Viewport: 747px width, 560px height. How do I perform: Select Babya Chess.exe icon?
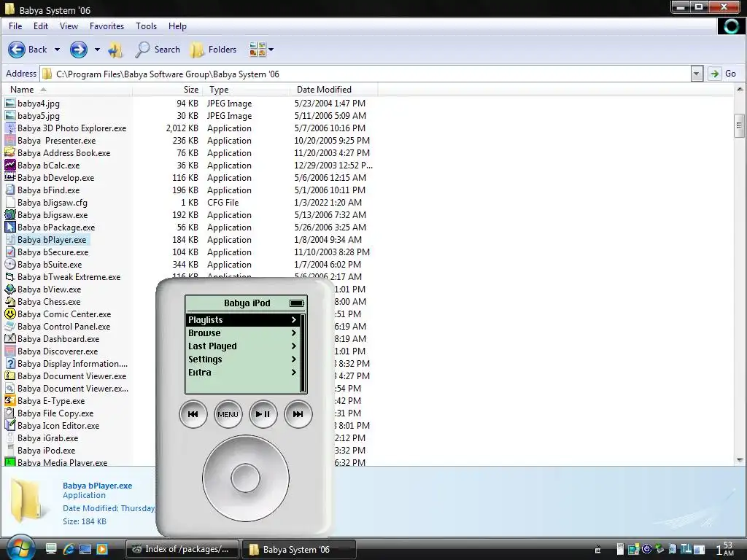point(10,301)
